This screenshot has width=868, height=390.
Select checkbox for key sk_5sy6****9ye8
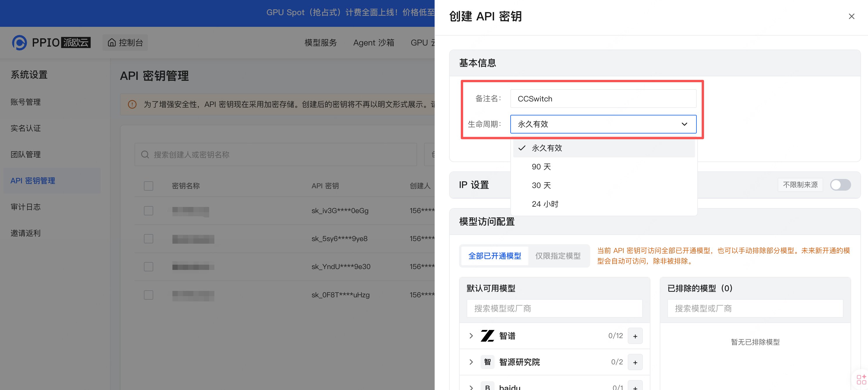[x=149, y=239]
